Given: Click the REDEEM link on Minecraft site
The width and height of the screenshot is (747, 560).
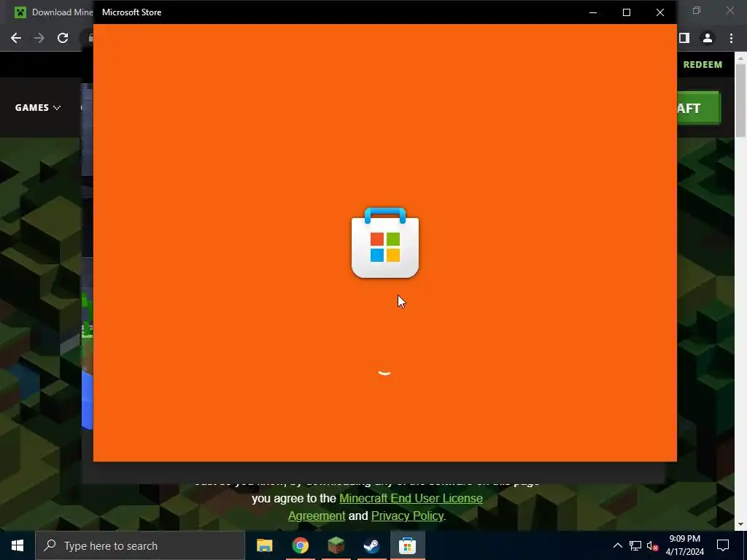Looking at the screenshot, I should (x=703, y=65).
